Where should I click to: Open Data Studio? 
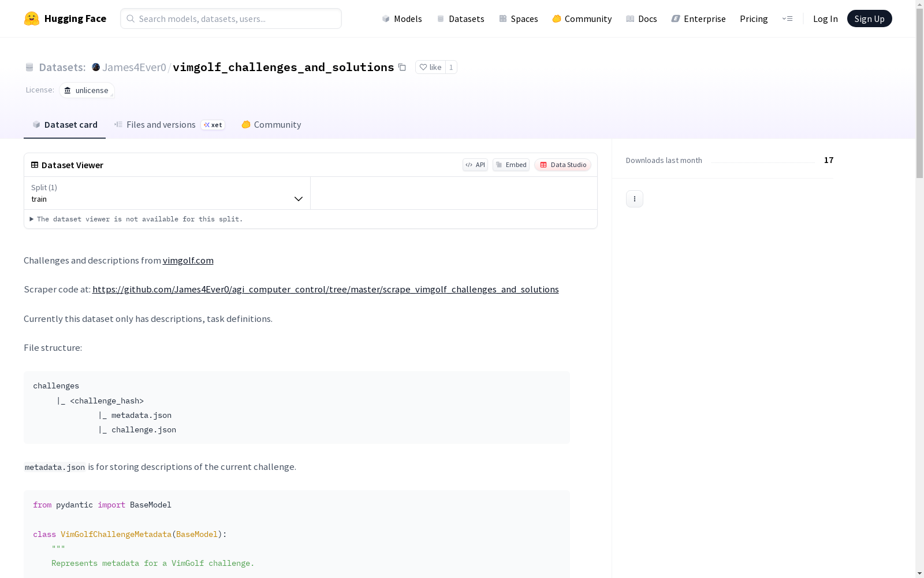[562, 165]
